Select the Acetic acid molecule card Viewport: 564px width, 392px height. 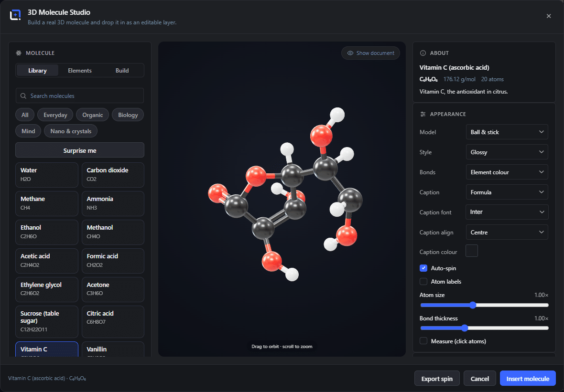tap(47, 261)
